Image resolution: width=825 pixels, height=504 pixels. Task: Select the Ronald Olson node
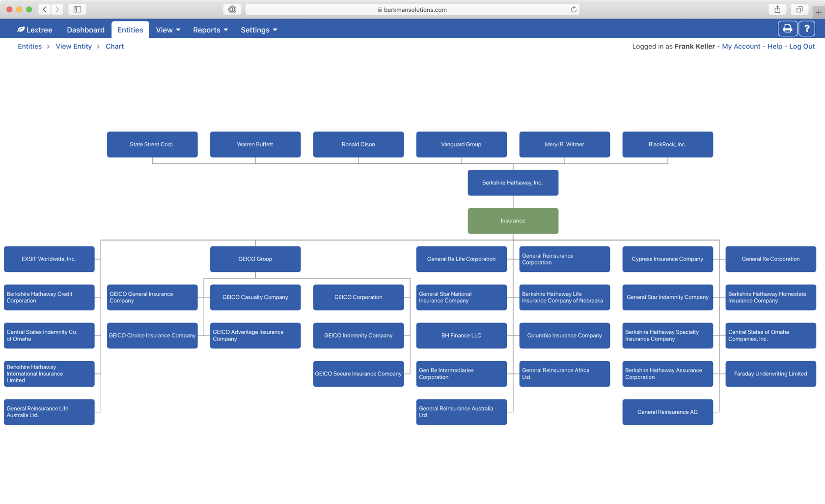click(358, 144)
